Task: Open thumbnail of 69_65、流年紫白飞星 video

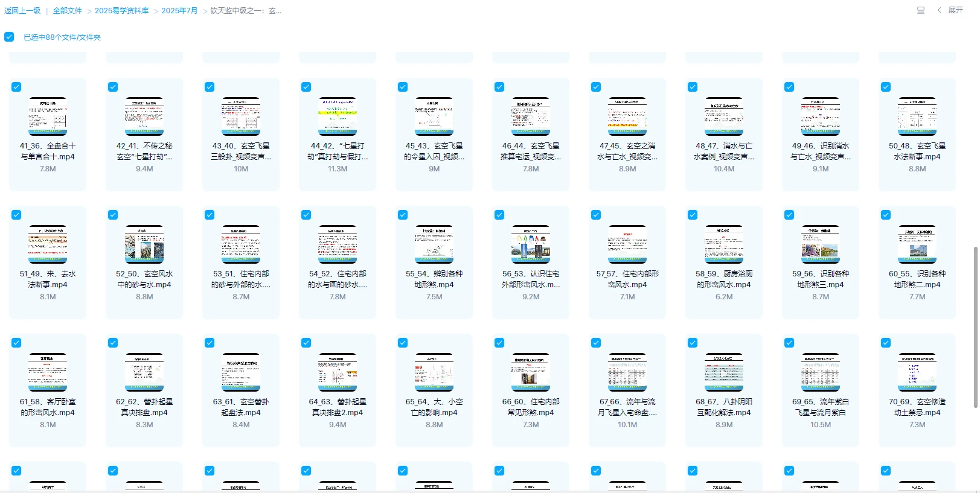Action: 821,372
